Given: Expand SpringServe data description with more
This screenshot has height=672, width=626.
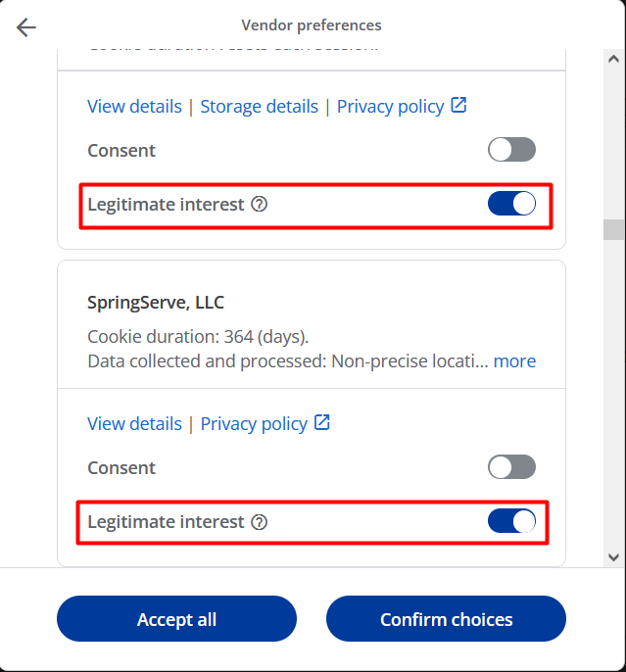Looking at the screenshot, I should click(x=514, y=361).
